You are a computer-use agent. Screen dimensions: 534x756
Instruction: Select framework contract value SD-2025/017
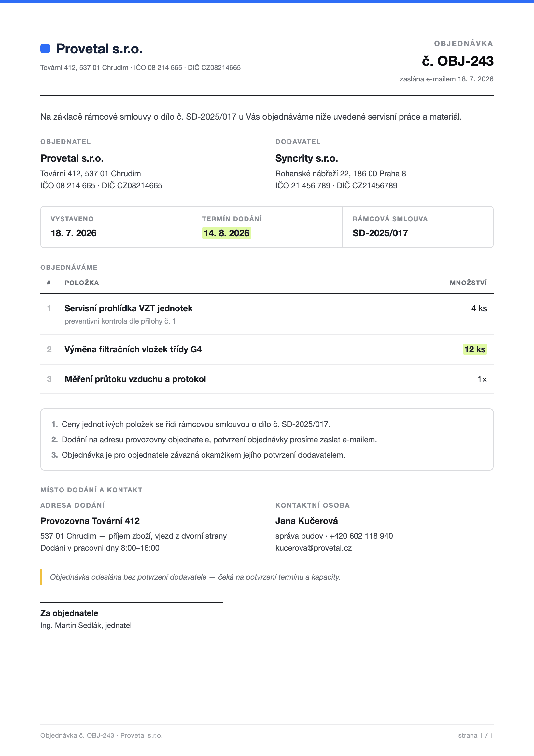pos(380,233)
